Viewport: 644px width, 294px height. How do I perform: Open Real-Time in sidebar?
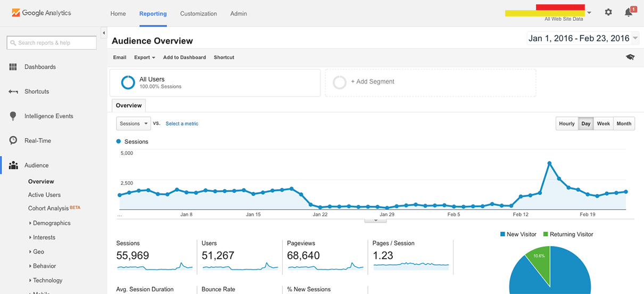(38, 141)
